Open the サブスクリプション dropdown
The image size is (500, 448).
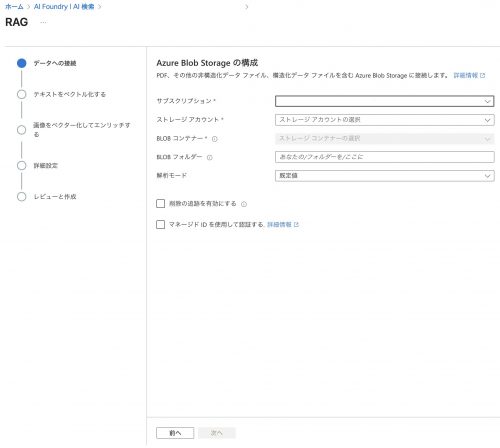(384, 101)
